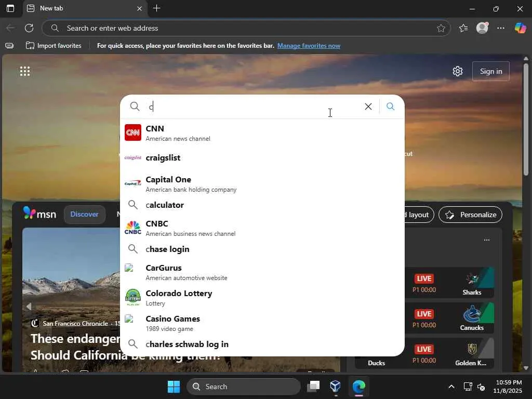
Task: Open page settings gear icon
Action: click(457, 71)
